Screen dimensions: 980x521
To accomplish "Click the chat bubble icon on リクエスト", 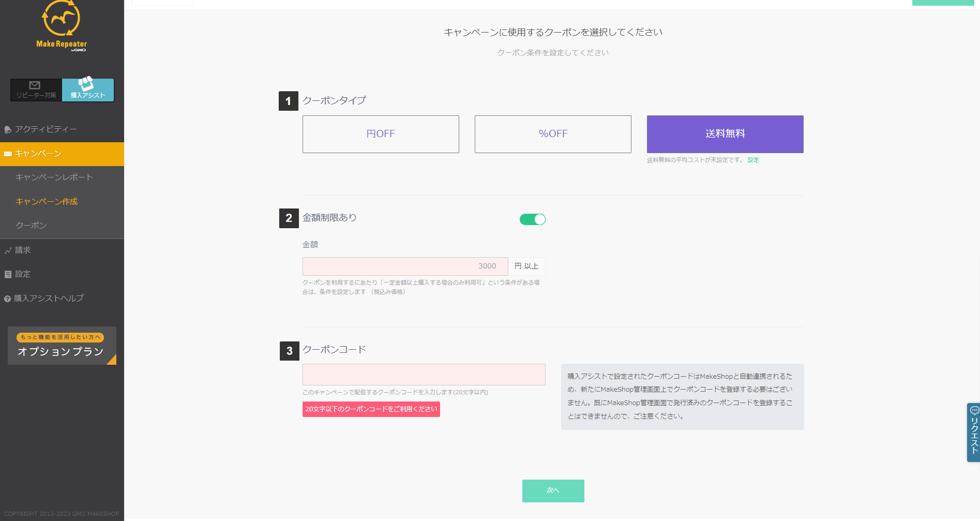I will (x=974, y=411).
